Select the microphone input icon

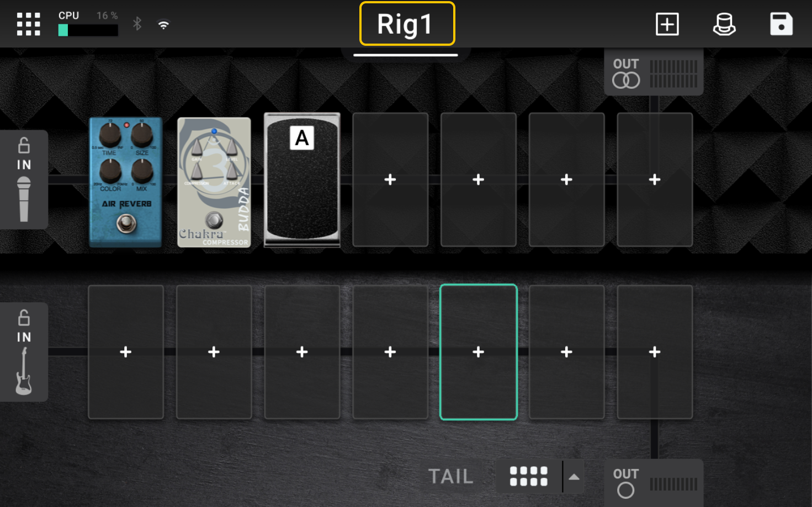pos(24,199)
